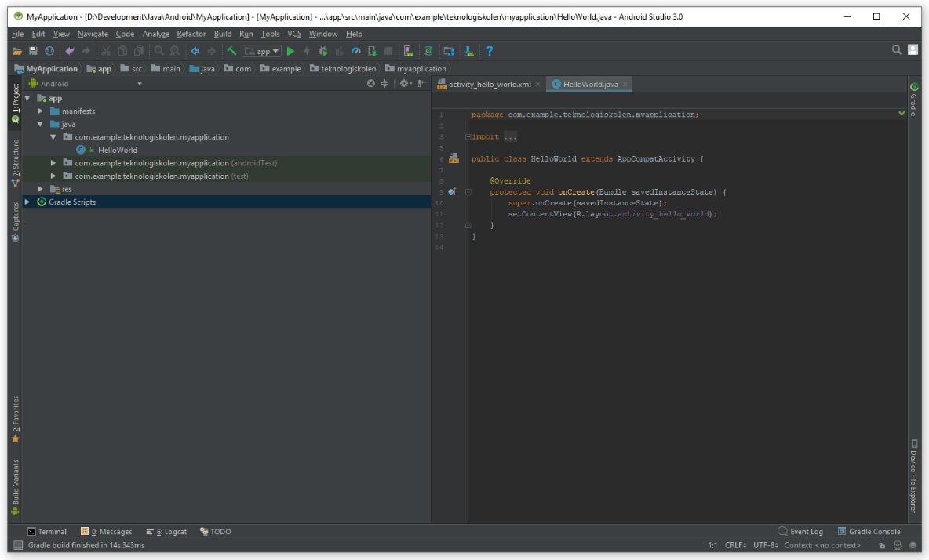This screenshot has width=929, height=560.
Task: Open the app run configuration dropdown
Action: pos(261,52)
